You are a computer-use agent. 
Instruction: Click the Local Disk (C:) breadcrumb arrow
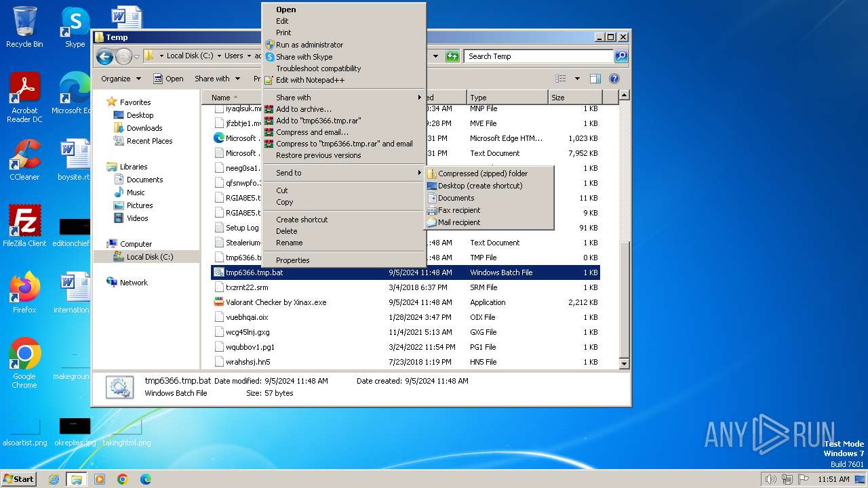click(x=218, y=56)
